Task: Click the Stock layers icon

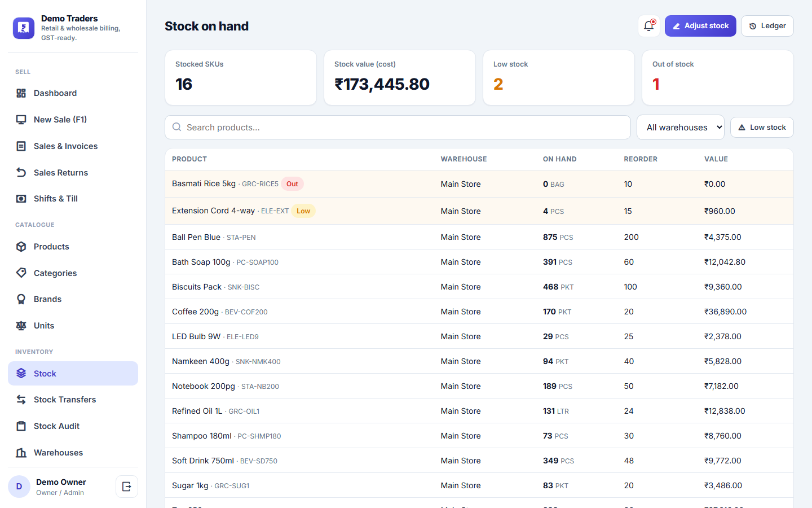Action: pos(21,374)
